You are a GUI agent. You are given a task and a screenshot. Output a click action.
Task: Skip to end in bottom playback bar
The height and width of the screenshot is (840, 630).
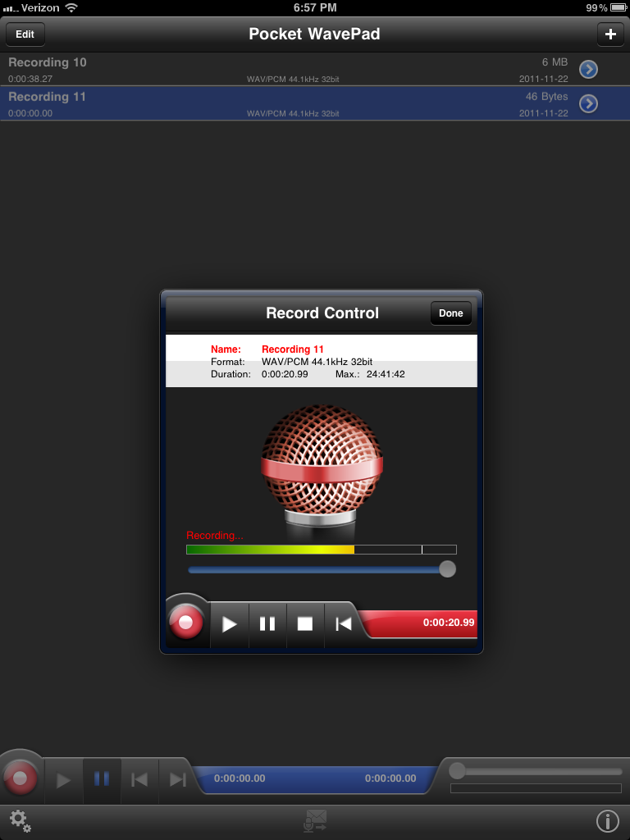(x=177, y=779)
